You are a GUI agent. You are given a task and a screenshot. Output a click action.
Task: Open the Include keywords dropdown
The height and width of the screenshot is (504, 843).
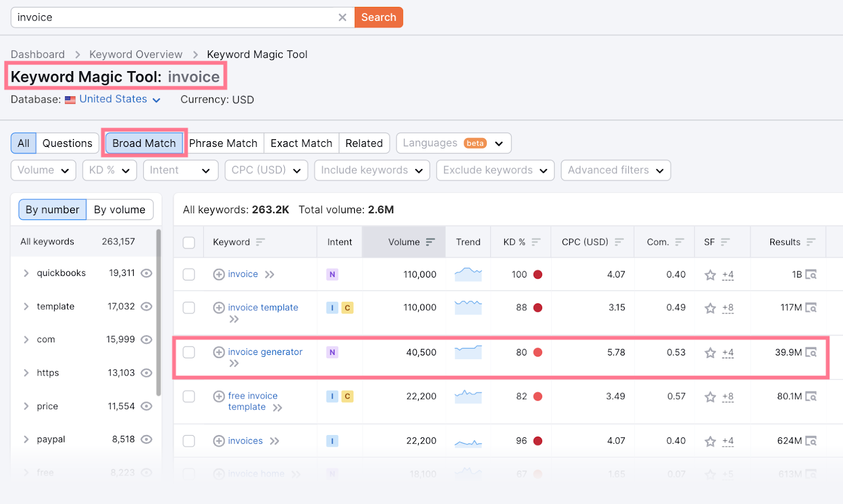pyautogui.click(x=372, y=170)
